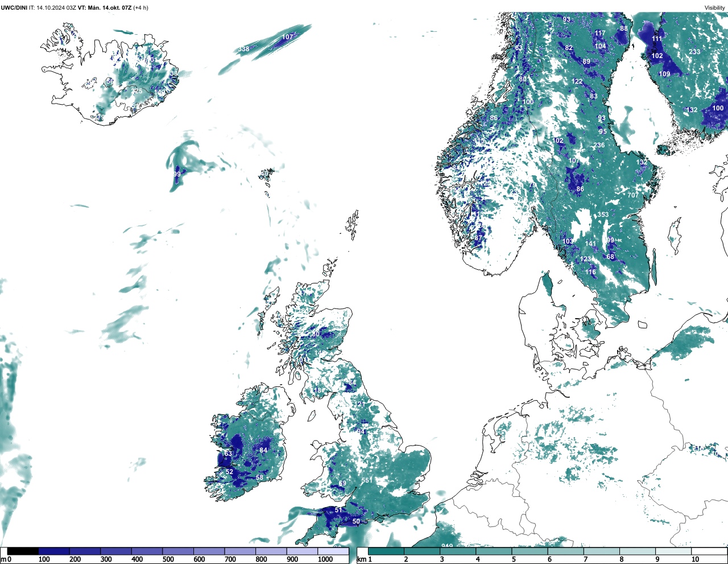Click the '82' value in northern Sweden
The width and height of the screenshot is (728, 564).
(x=569, y=48)
